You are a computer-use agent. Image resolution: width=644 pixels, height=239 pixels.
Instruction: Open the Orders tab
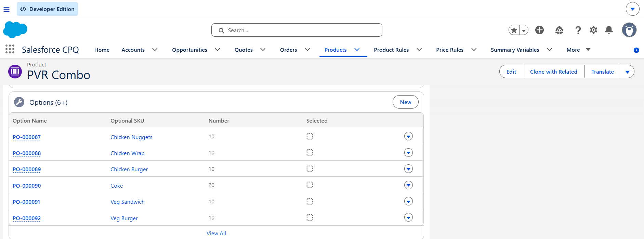289,50
